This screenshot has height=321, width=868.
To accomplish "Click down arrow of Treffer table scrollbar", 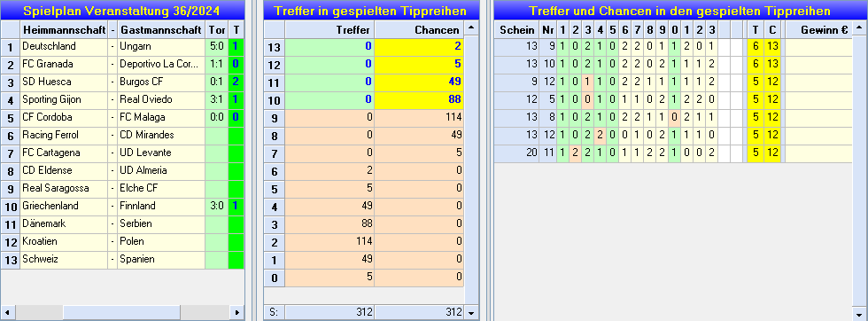I will click(x=471, y=313).
